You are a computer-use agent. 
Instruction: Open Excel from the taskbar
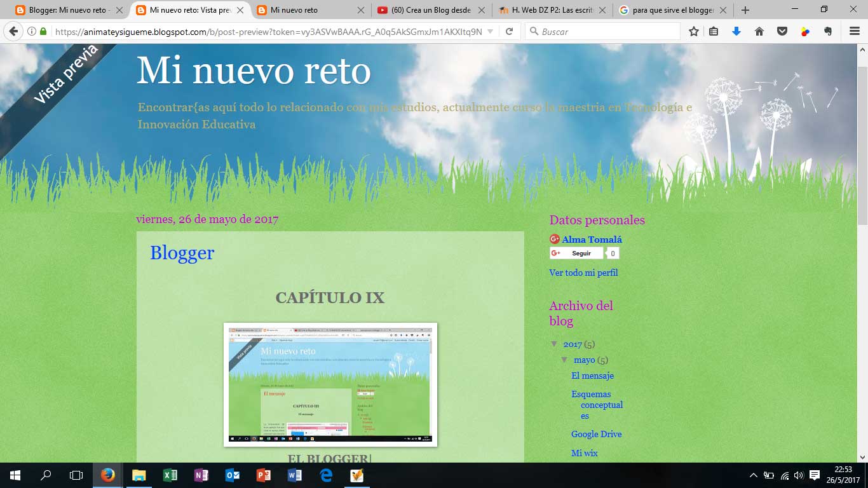coord(170,475)
